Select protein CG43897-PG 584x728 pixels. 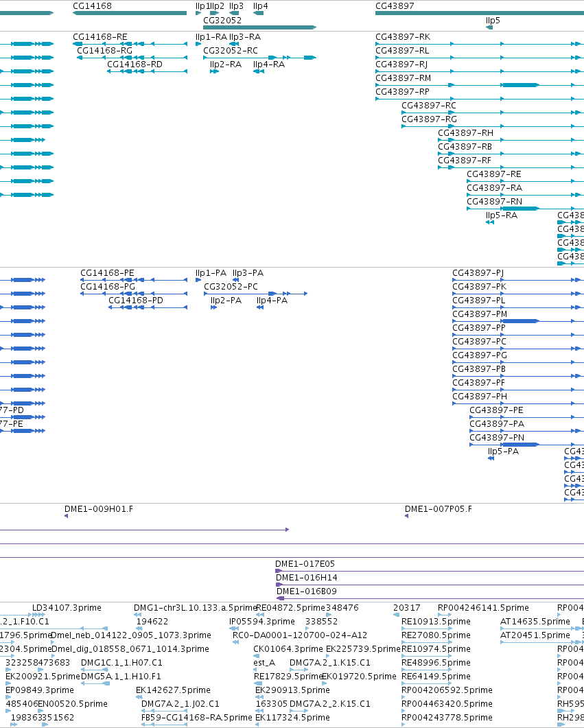point(480,355)
